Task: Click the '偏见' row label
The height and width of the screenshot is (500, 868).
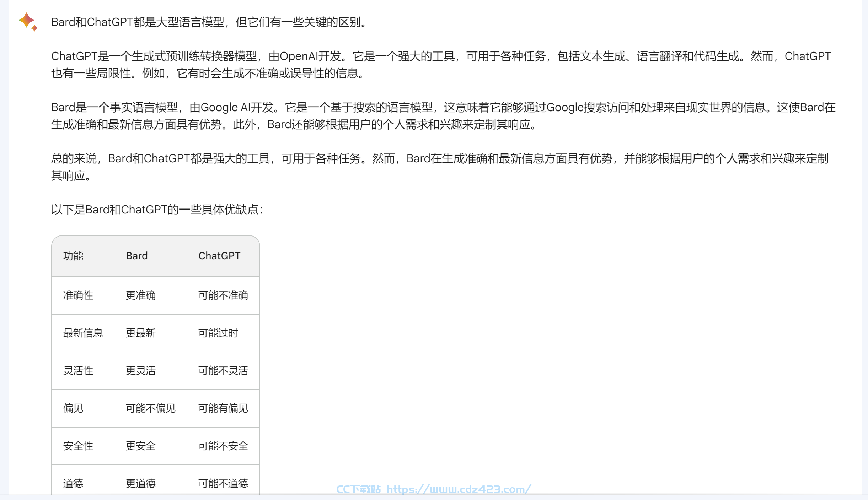Action: [73, 408]
